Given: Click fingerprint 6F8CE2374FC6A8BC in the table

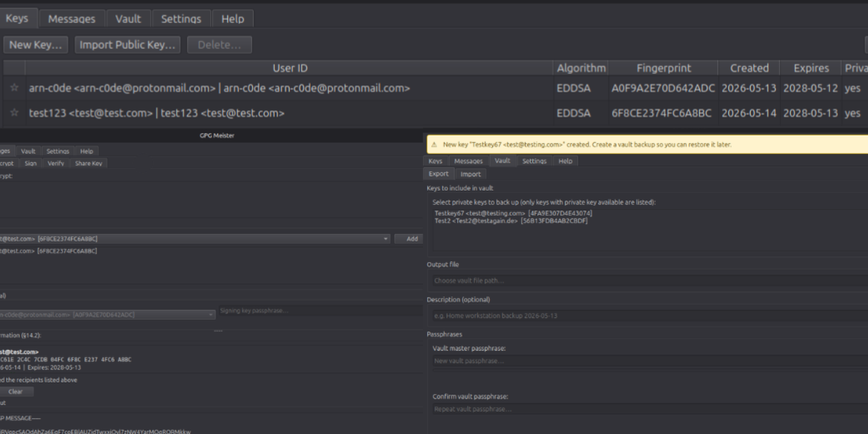Looking at the screenshot, I should pos(662,113).
